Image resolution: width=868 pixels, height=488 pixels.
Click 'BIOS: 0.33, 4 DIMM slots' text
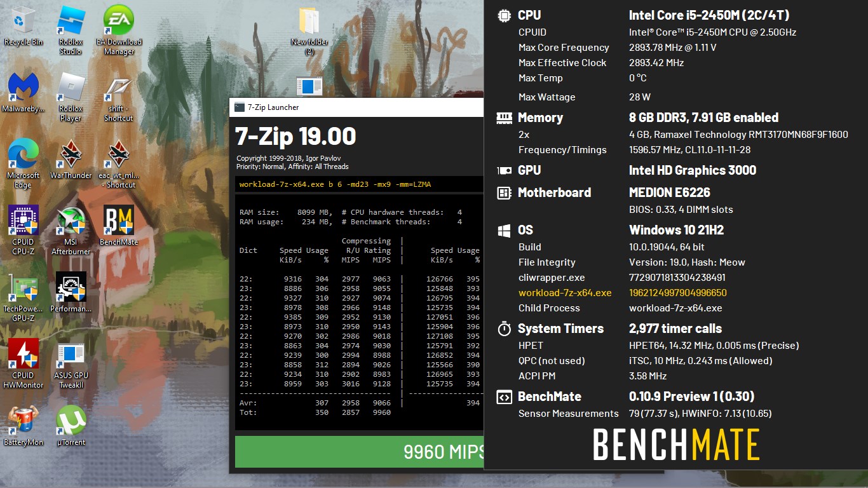click(681, 210)
